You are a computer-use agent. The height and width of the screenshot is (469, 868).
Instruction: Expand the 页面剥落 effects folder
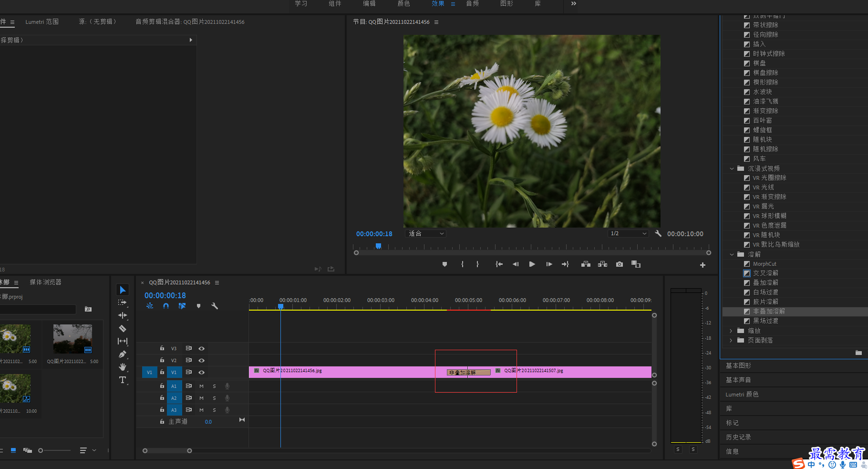point(731,340)
